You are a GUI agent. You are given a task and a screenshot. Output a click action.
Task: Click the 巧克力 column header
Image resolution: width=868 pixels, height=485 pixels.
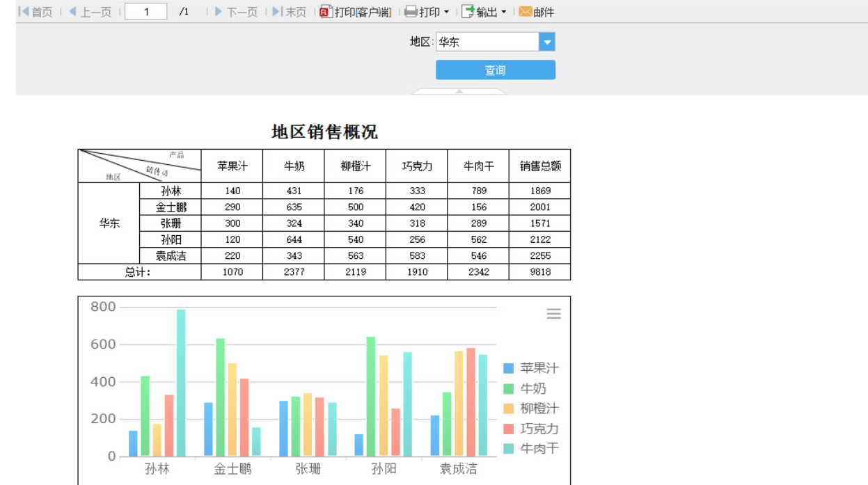pyautogui.click(x=417, y=166)
